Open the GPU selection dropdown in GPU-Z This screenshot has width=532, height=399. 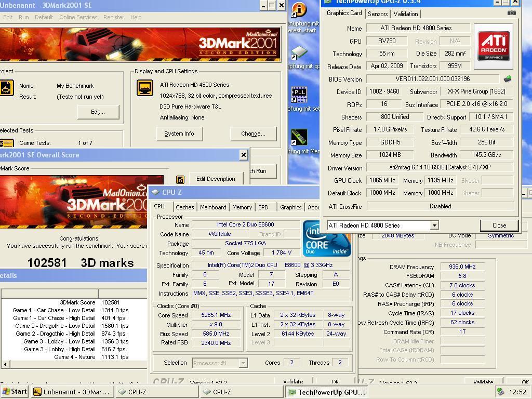(x=434, y=225)
